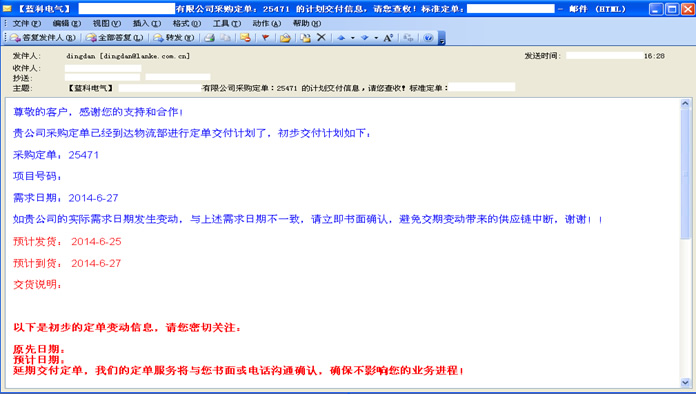
Task: Open the 动作 menu
Action: click(267, 24)
